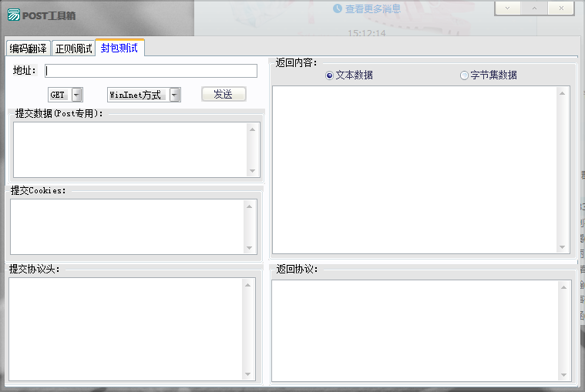Select the 字节集数据 radio button

click(464, 75)
